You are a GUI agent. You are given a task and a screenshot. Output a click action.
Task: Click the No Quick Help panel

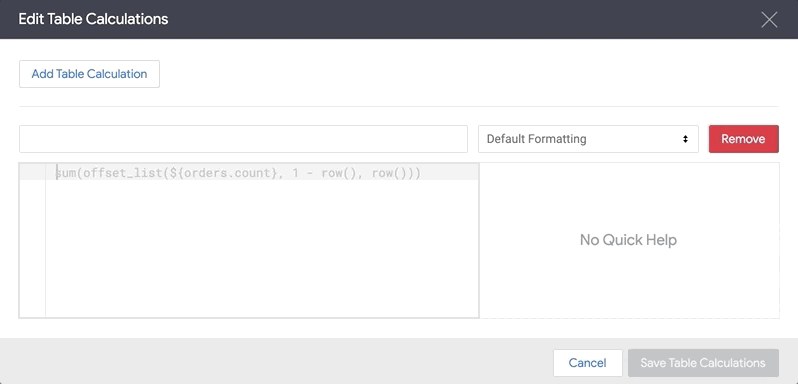tap(629, 240)
